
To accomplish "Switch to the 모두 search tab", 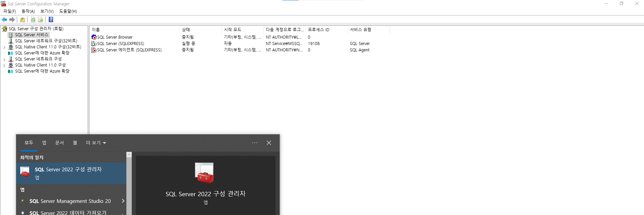I will (29, 143).
